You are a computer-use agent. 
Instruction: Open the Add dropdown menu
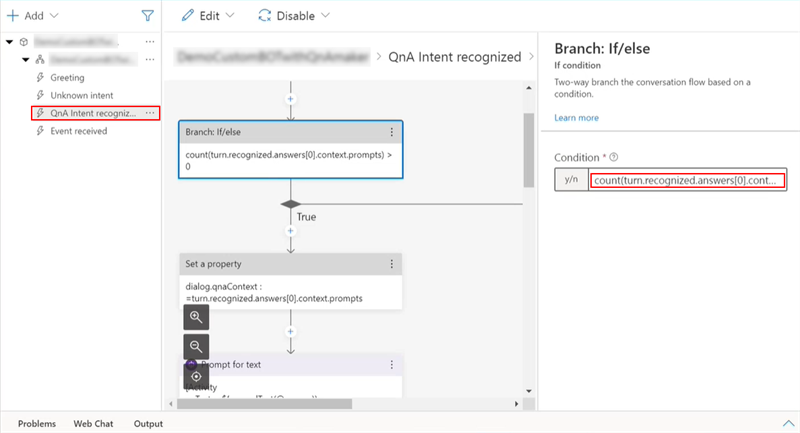(x=32, y=16)
